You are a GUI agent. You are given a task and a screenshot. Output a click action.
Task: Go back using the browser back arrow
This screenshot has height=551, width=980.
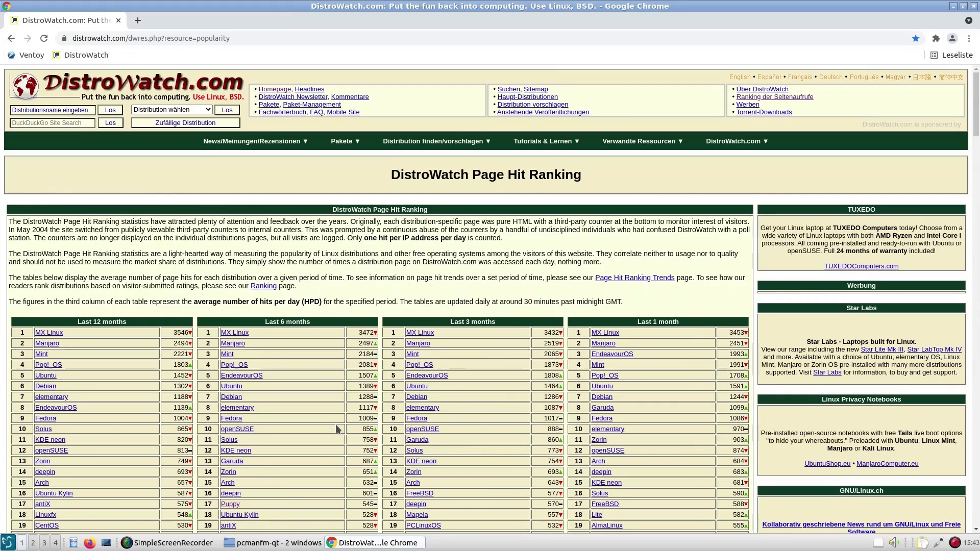tap(11, 38)
